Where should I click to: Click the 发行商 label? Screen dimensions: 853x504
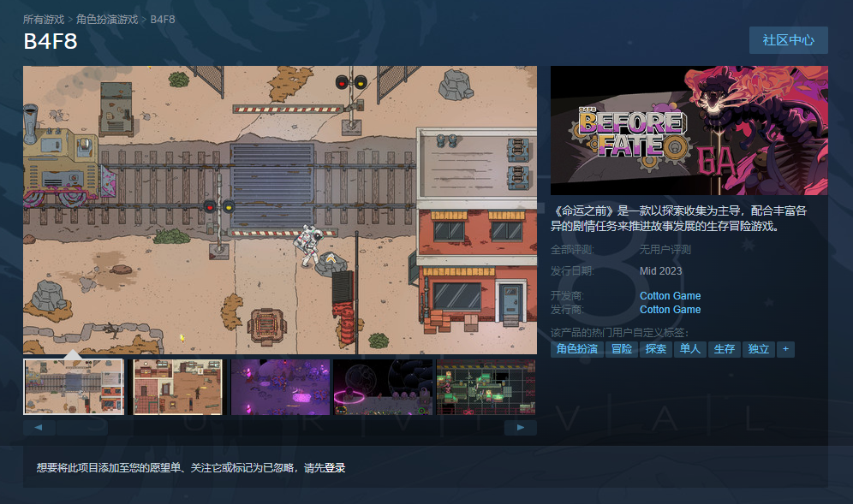[568, 310]
